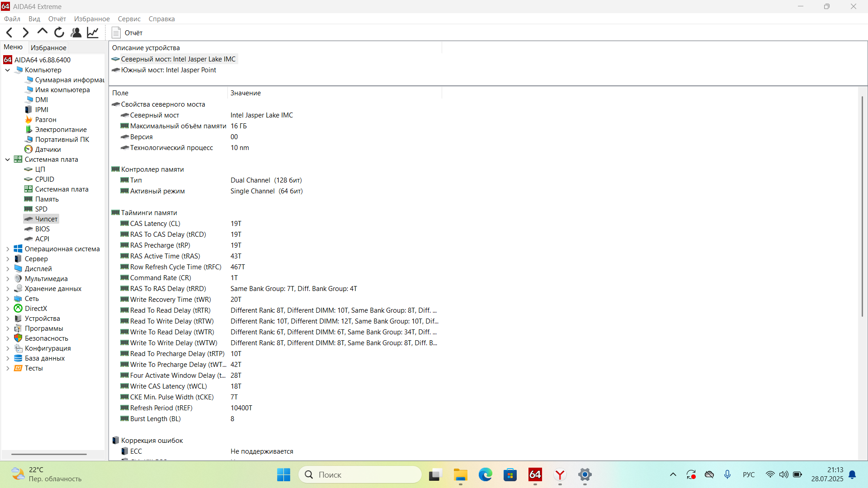
Task: Click the taskbar Поиск search field
Action: pyautogui.click(x=360, y=474)
